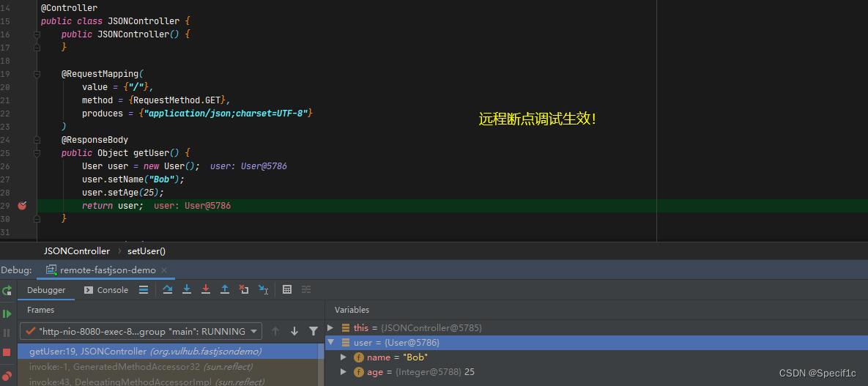Select 'this = {JSONController@5785}' variable row
Image resolution: width=868 pixels, height=386 pixels.
(x=596, y=328)
